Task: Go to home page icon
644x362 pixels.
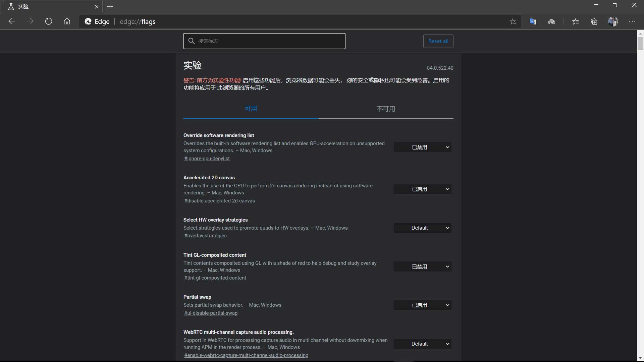Action: tap(67, 21)
